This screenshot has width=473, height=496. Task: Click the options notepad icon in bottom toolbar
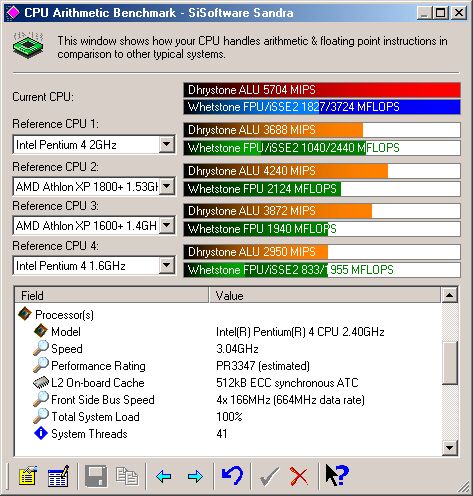[x=28, y=475]
